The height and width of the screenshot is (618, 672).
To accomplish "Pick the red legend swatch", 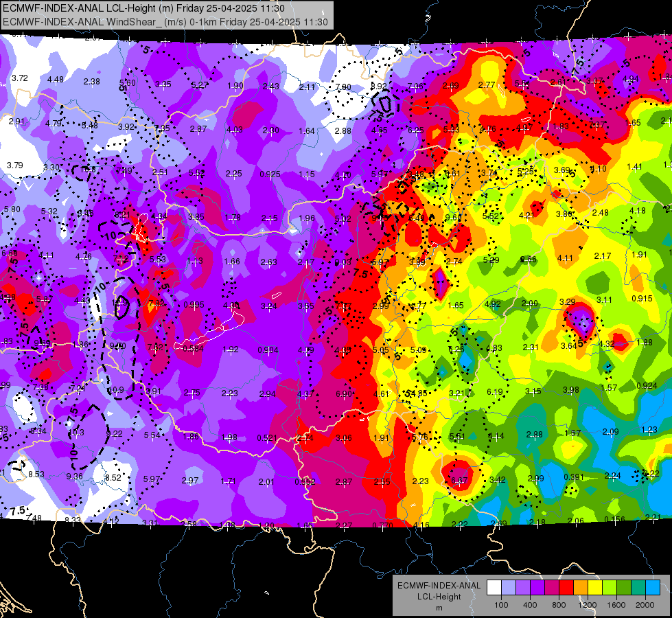I will point(566,588).
